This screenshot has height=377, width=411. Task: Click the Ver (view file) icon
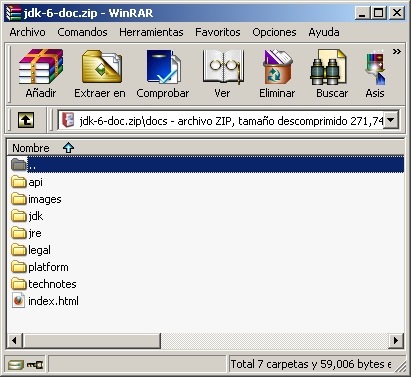[x=223, y=67]
